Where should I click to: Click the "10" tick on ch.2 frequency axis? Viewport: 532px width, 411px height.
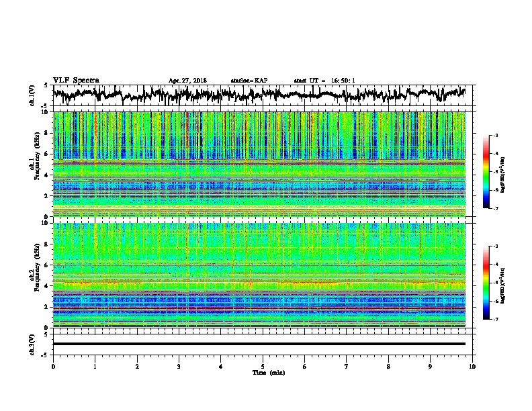46,223
